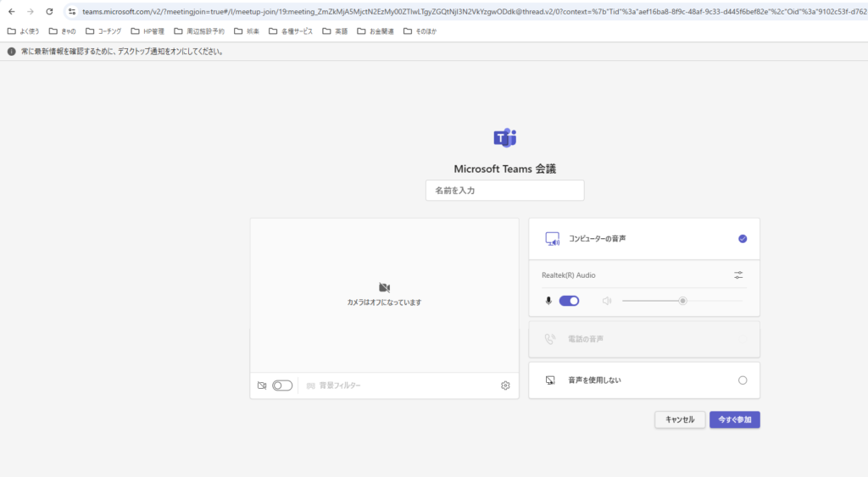Click the browser forward arrow
Screen dimensions: 868x477
tap(31, 11)
